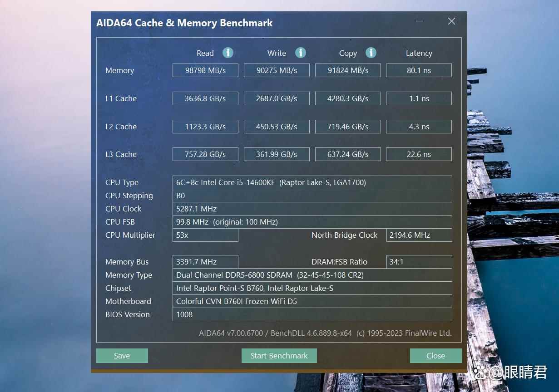Click the AIDA64 Cache & Memory Benchmark title
The height and width of the screenshot is (392, 559).
point(184,23)
